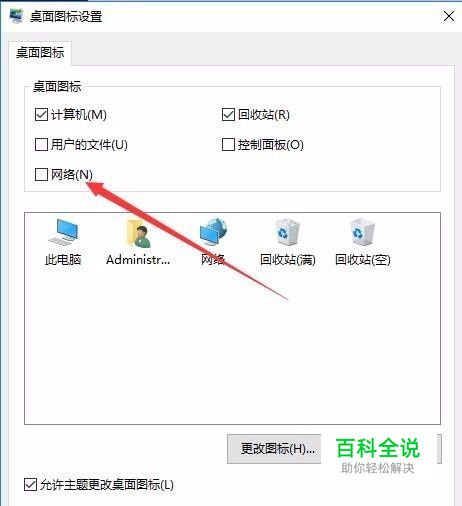This screenshot has width=462, height=506.
Task: Click the dialog's title bar system icon
Action: pyautogui.click(x=16, y=16)
